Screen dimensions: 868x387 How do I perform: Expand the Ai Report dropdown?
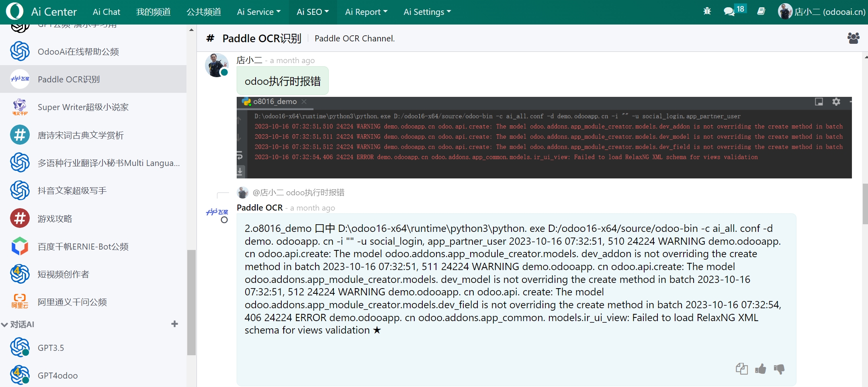coord(366,12)
